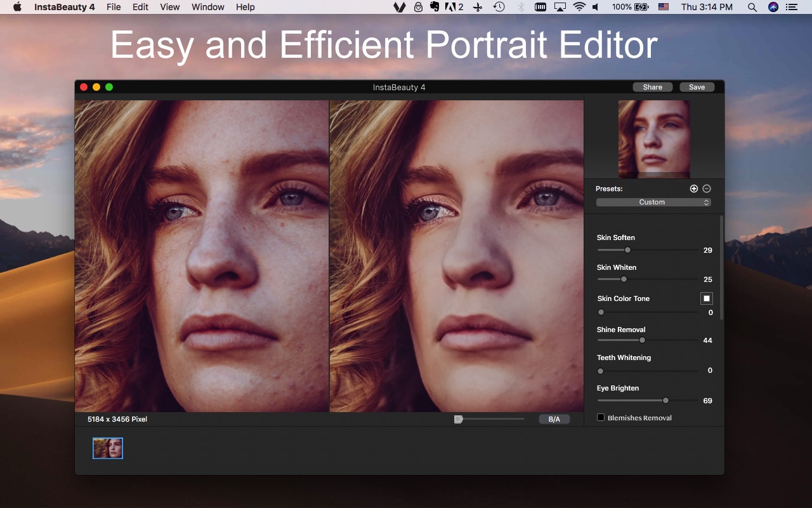Click the Shine Removal slider
The width and height of the screenshot is (812, 508).
647,340
